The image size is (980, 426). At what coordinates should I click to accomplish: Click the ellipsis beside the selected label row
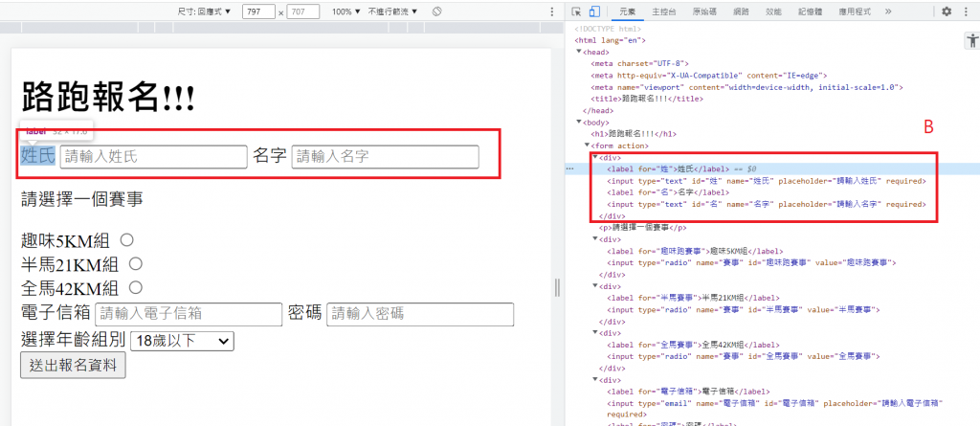pos(569,168)
